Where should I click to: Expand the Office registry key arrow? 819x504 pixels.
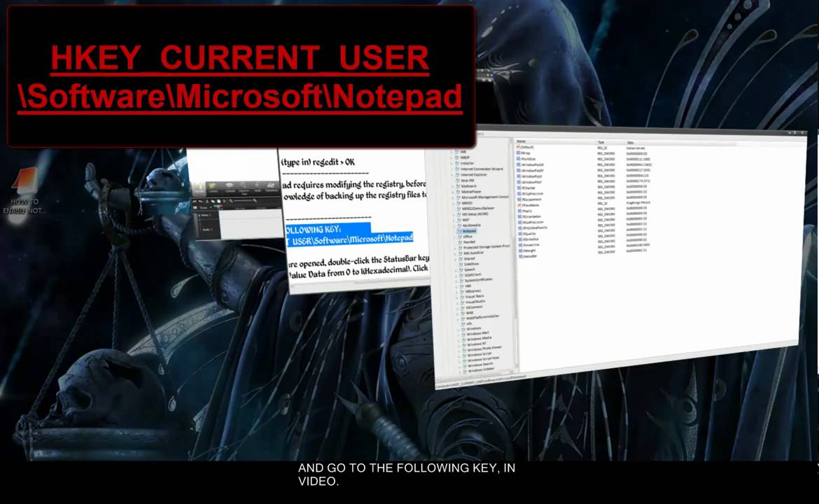coord(454,237)
